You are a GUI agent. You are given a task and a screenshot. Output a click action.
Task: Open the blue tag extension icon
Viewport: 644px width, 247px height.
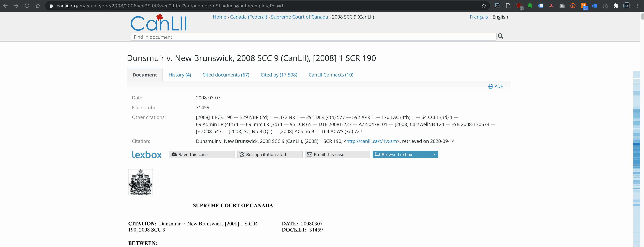click(x=541, y=6)
